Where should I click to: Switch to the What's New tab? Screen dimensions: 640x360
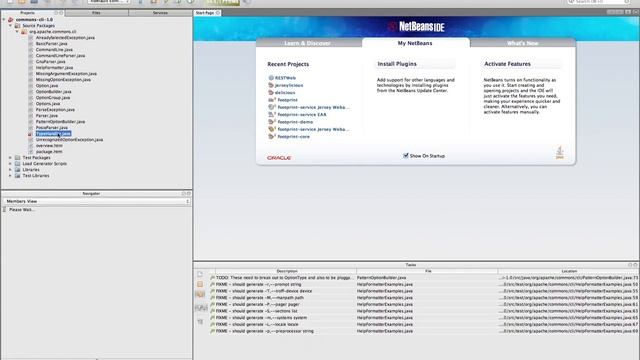[522, 43]
